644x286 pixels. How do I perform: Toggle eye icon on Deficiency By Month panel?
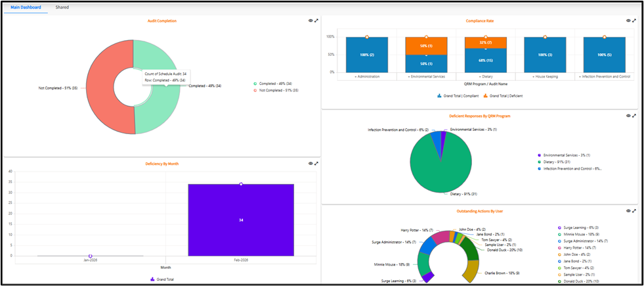[x=311, y=164]
